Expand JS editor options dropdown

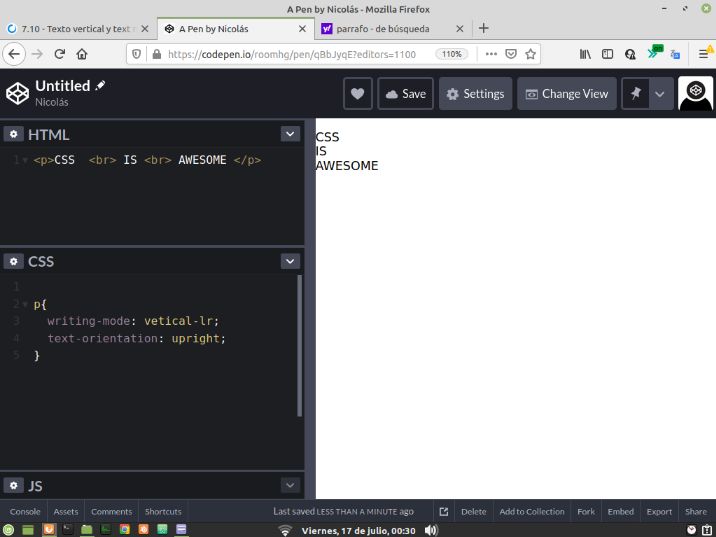point(290,485)
